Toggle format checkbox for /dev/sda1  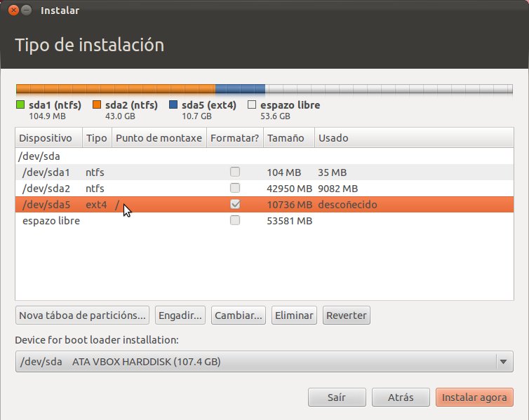point(235,172)
